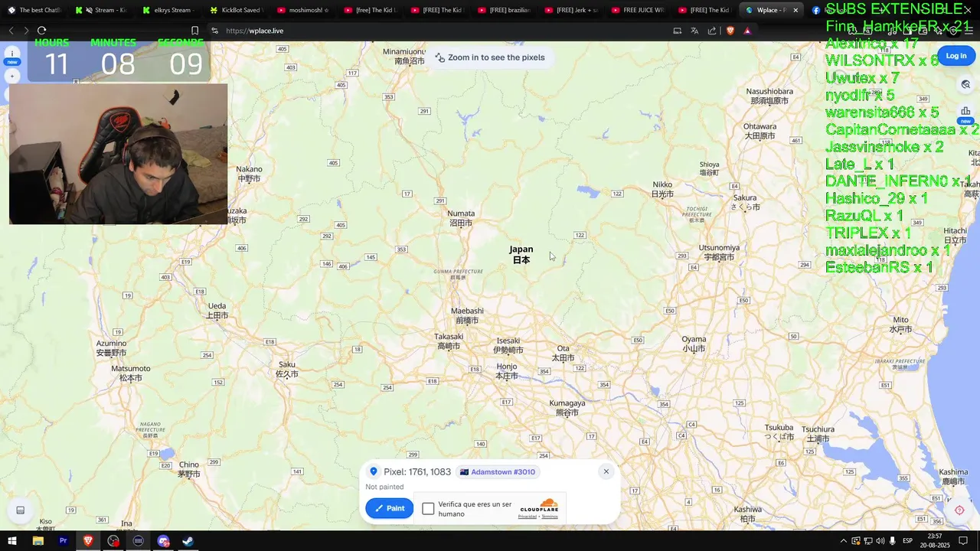980x551 pixels.
Task: Click the Brave Rewards triangle icon
Action: [747, 31]
